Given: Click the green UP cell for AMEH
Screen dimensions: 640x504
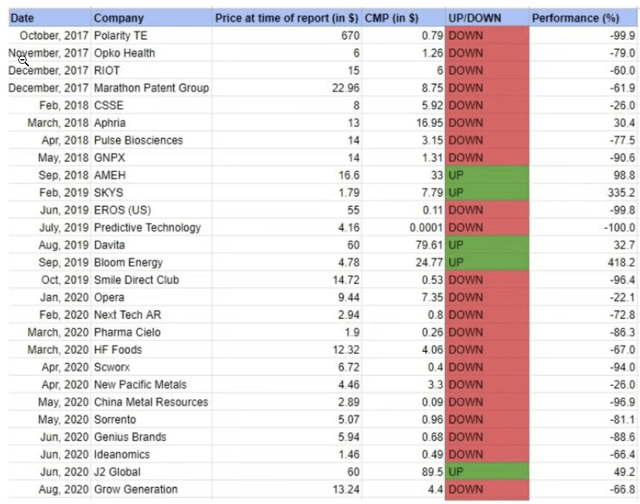Looking at the screenshot, I should tap(487, 175).
